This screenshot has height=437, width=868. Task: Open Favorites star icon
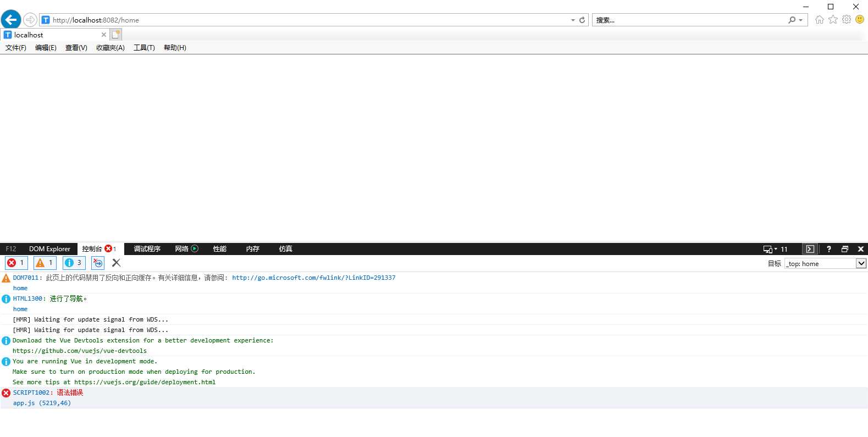833,20
